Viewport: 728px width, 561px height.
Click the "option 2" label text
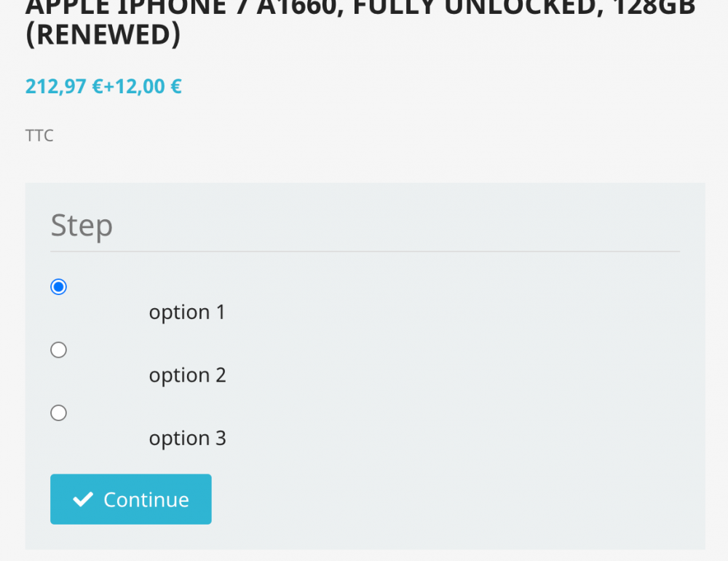pos(187,375)
